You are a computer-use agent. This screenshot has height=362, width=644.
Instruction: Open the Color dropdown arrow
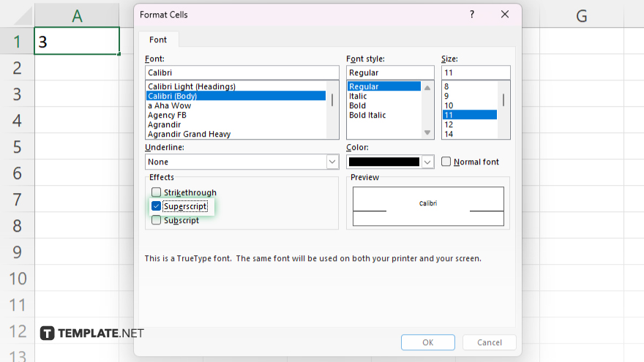[x=427, y=162]
